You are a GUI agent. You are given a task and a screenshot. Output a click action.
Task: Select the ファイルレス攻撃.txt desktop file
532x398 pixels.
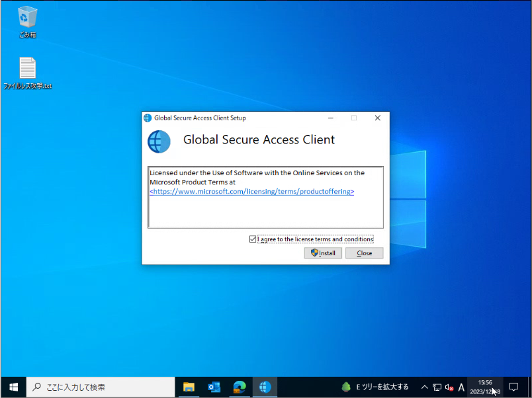tap(28, 73)
